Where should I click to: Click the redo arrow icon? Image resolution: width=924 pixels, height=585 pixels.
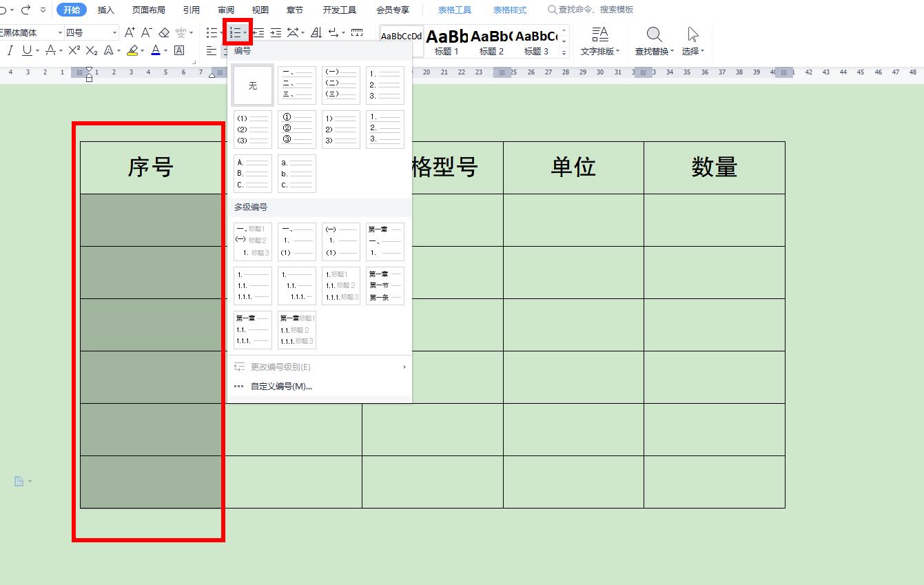[x=26, y=10]
